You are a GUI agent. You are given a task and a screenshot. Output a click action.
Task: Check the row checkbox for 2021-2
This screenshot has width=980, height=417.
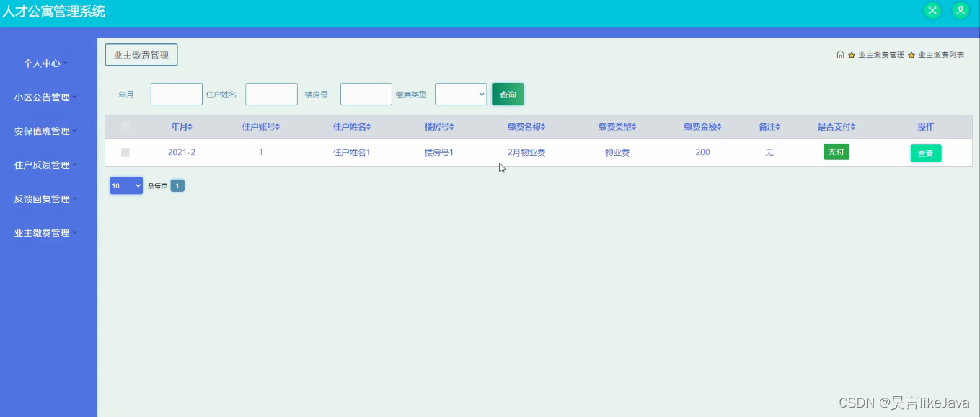[125, 152]
